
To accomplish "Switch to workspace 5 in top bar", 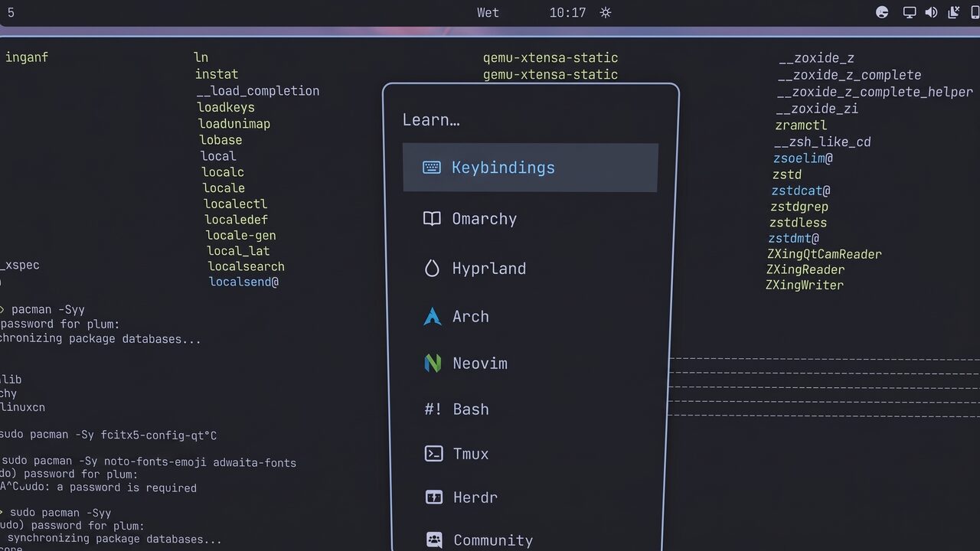I will pos(11,12).
